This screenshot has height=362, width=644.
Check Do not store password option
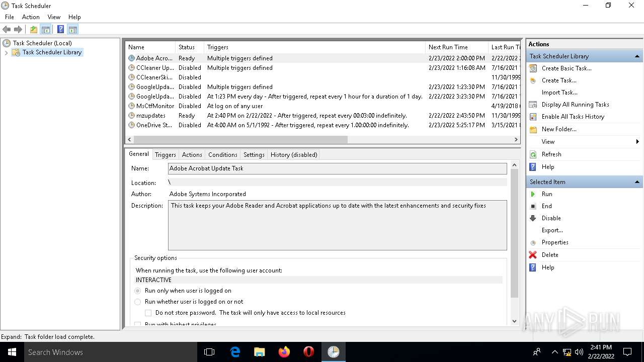pos(148,313)
